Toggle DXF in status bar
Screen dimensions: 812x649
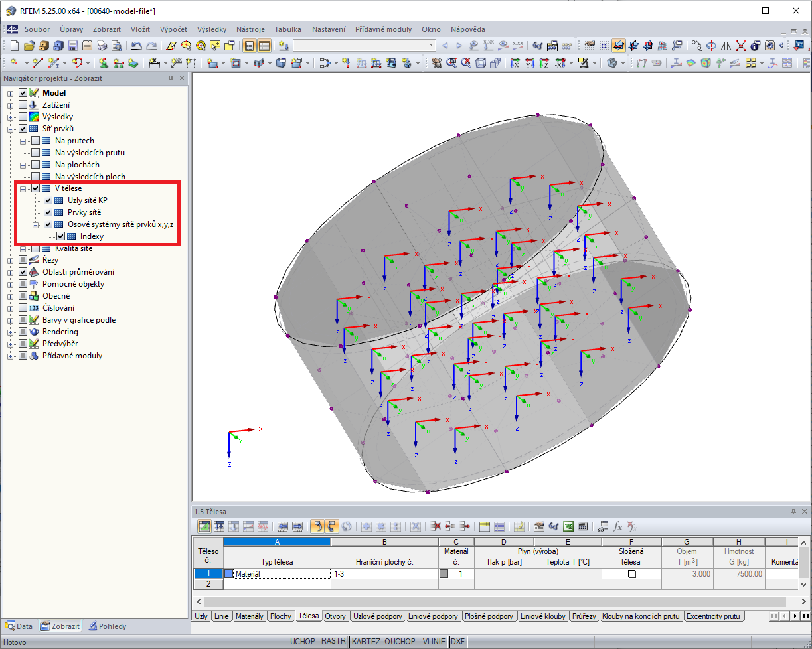(x=458, y=642)
